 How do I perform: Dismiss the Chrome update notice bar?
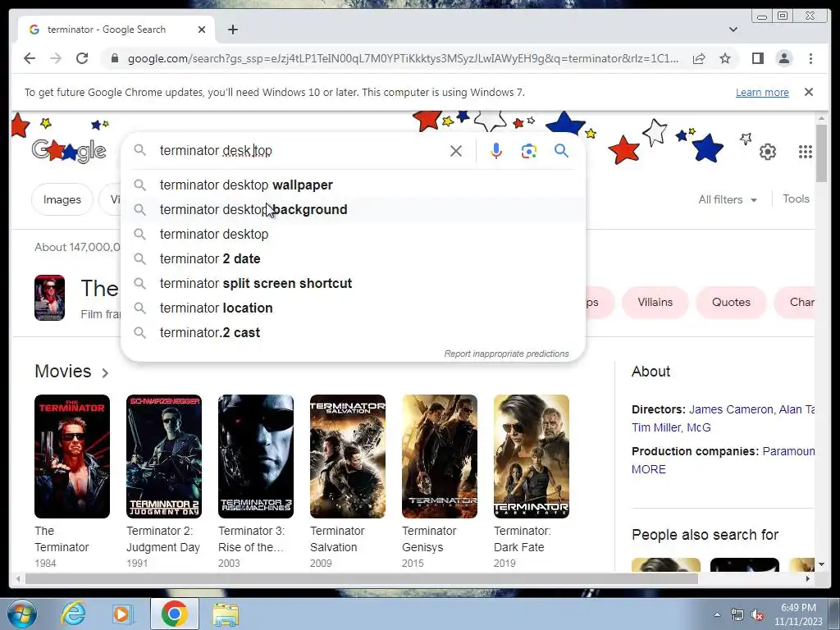808,92
